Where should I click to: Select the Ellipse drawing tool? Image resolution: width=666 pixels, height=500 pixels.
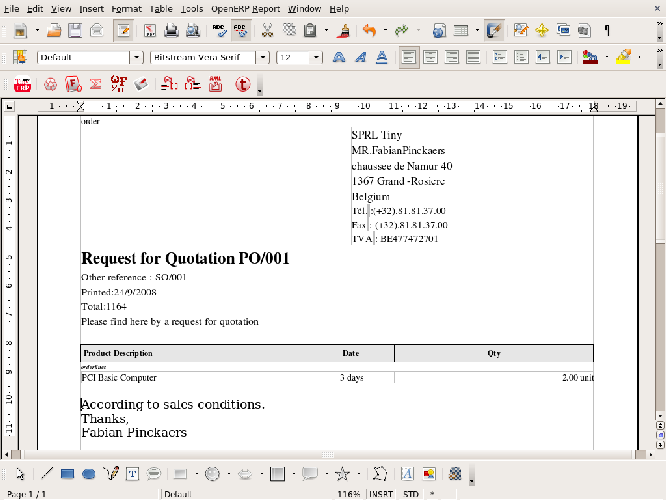pos(89,474)
